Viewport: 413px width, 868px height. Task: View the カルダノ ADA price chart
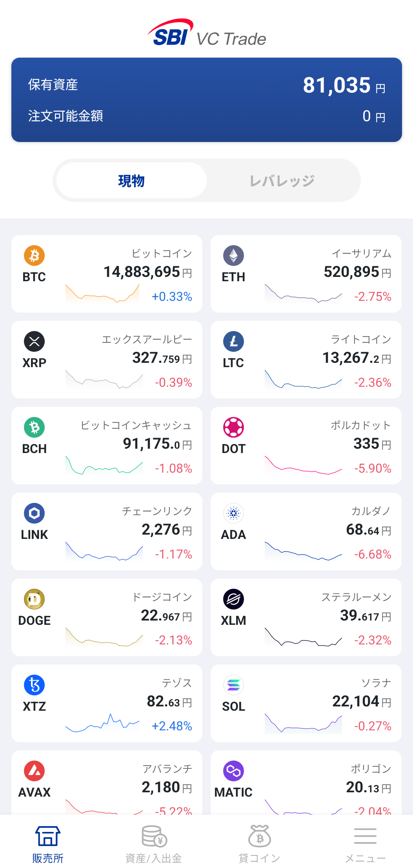303,551
